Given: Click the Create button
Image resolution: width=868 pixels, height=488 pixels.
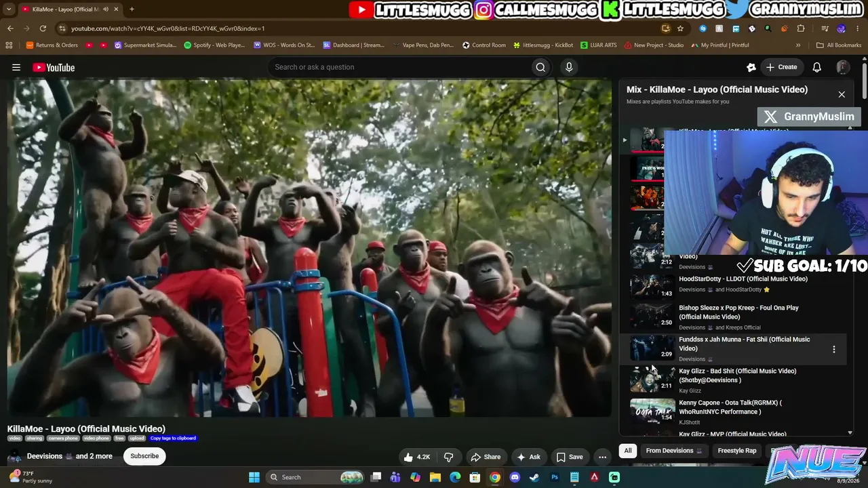Looking at the screenshot, I should (781, 67).
